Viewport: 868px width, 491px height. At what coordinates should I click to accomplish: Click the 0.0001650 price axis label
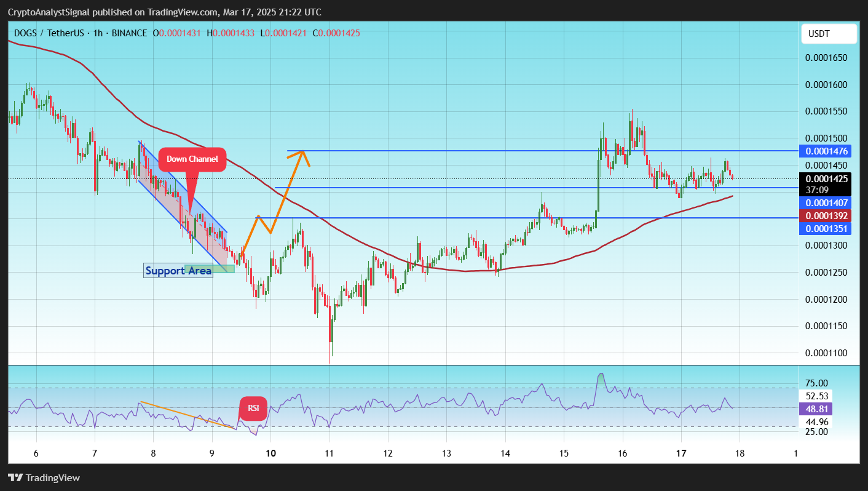pyautogui.click(x=827, y=58)
